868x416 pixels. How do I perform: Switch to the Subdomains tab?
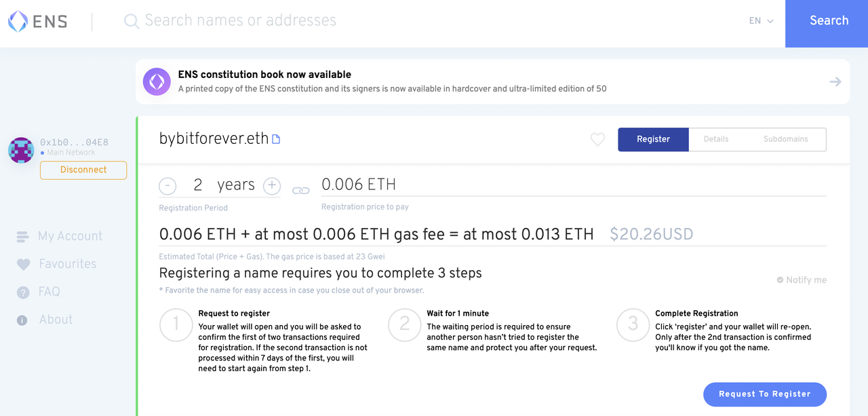(x=785, y=139)
